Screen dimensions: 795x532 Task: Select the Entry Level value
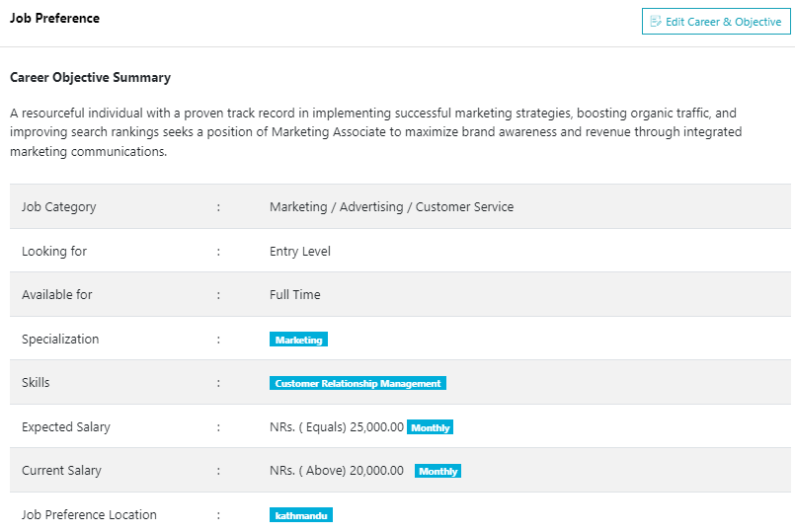point(300,252)
